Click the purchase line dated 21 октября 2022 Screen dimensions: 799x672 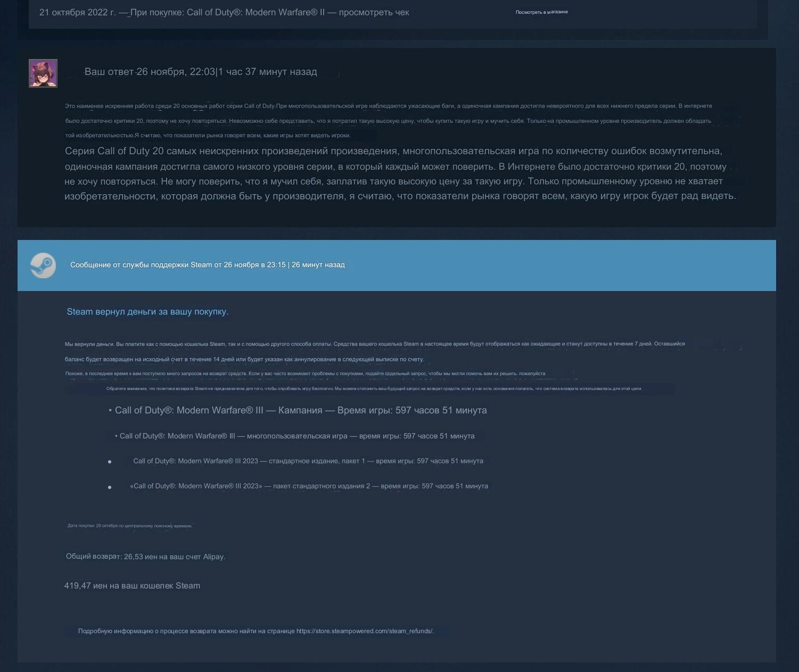click(224, 12)
